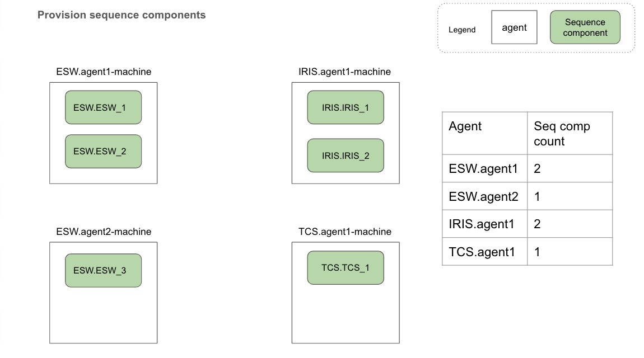Screen dimensions: 644x358
Task: Click the legend's green Sequence component box
Action: [585, 27]
